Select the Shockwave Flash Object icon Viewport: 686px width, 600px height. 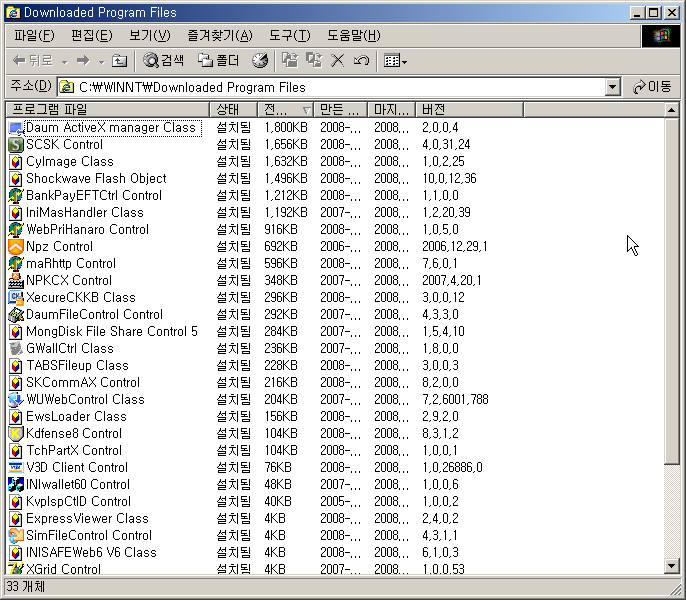coord(16,179)
